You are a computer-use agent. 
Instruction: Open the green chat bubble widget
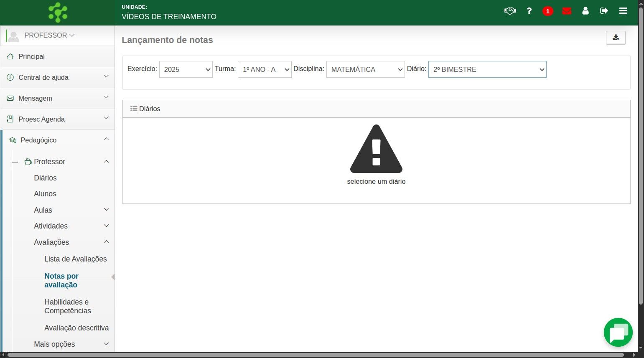click(x=618, y=333)
